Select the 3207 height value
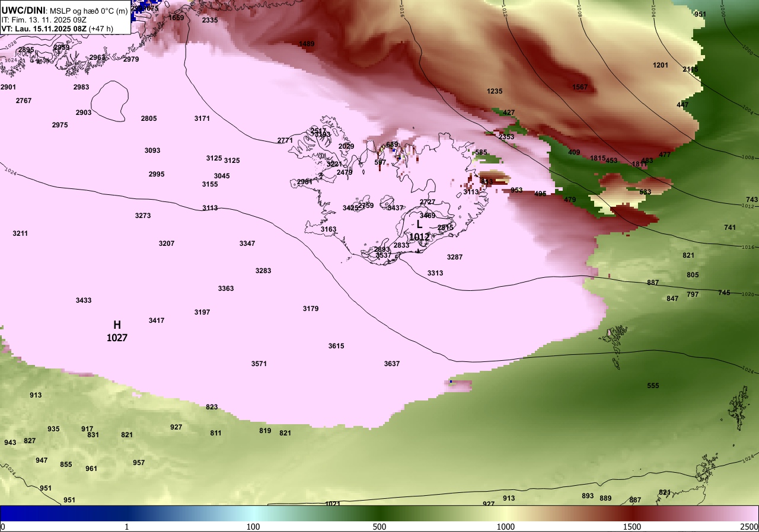Screen dimensions: 759x532 pos(167,243)
